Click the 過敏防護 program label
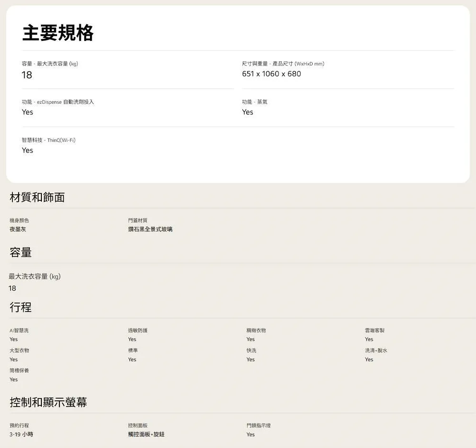Image resolution: width=476 pixels, height=448 pixels. tap(138, 330)
